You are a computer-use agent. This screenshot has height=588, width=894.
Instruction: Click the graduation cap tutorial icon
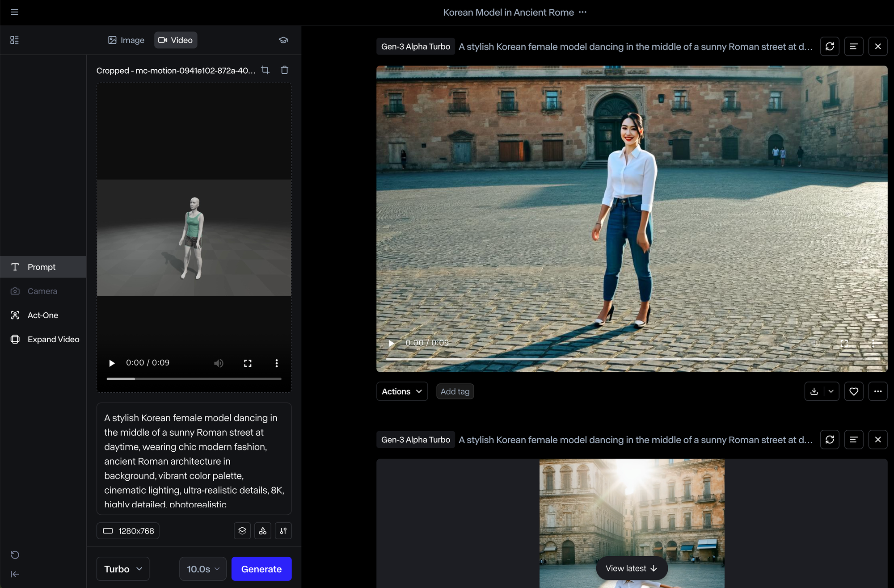click(283, 40)
